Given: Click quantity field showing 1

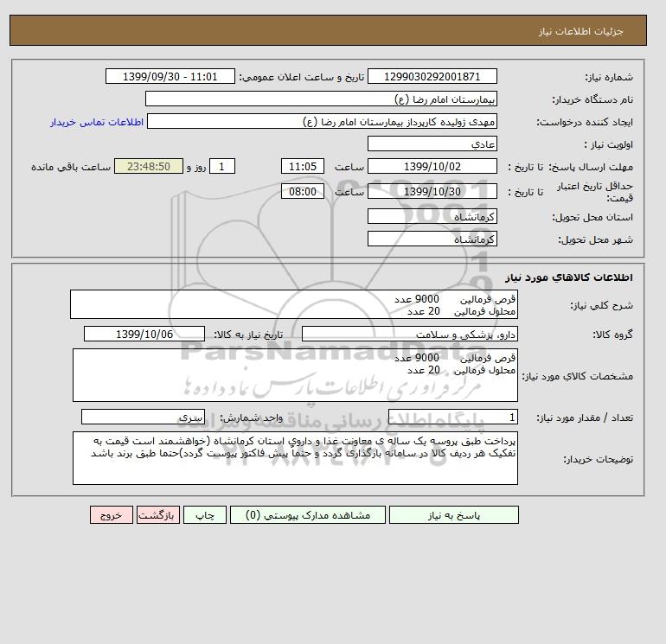Looking at the screenshot, I should (x=452, y=417).
